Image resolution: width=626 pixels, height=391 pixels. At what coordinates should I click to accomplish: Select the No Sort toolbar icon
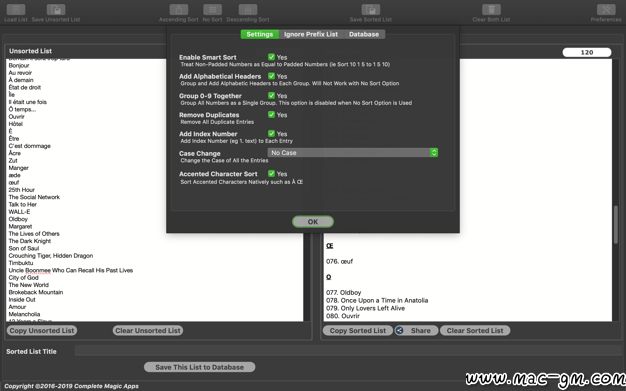tap(212, 10)
